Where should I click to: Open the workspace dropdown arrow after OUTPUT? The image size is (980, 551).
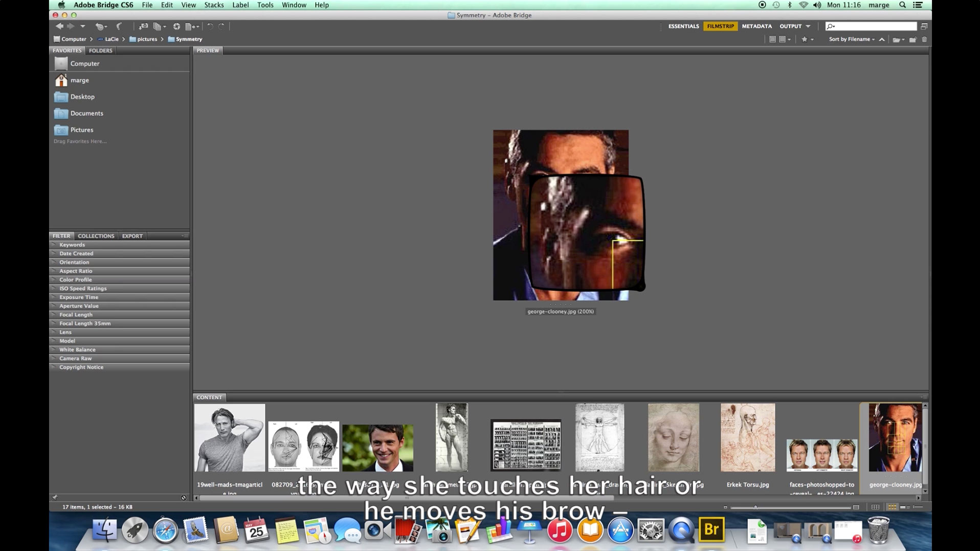pos(808,26)
